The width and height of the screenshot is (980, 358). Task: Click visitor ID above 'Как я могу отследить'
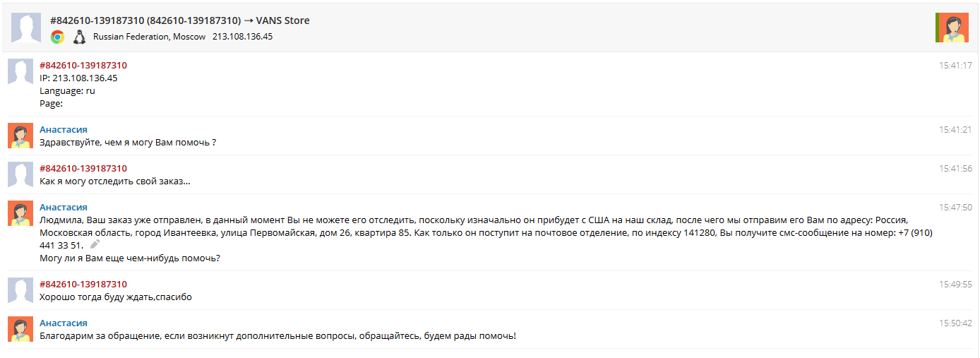click(x=83, y=168)
